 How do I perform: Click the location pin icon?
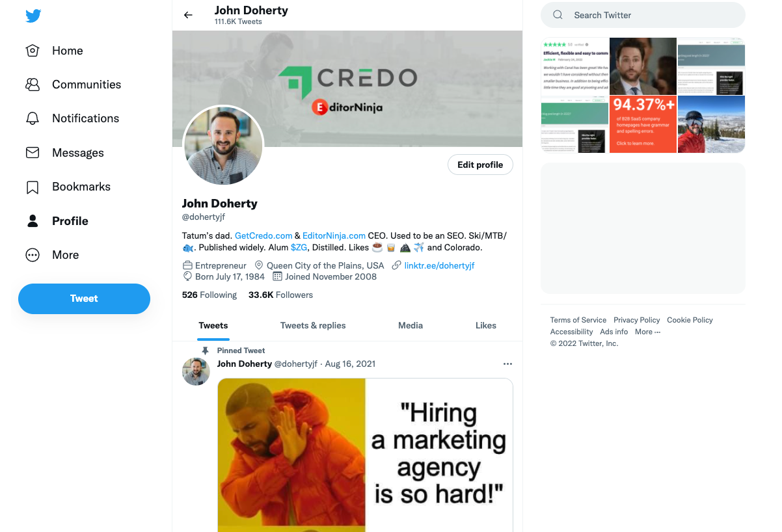259,265
